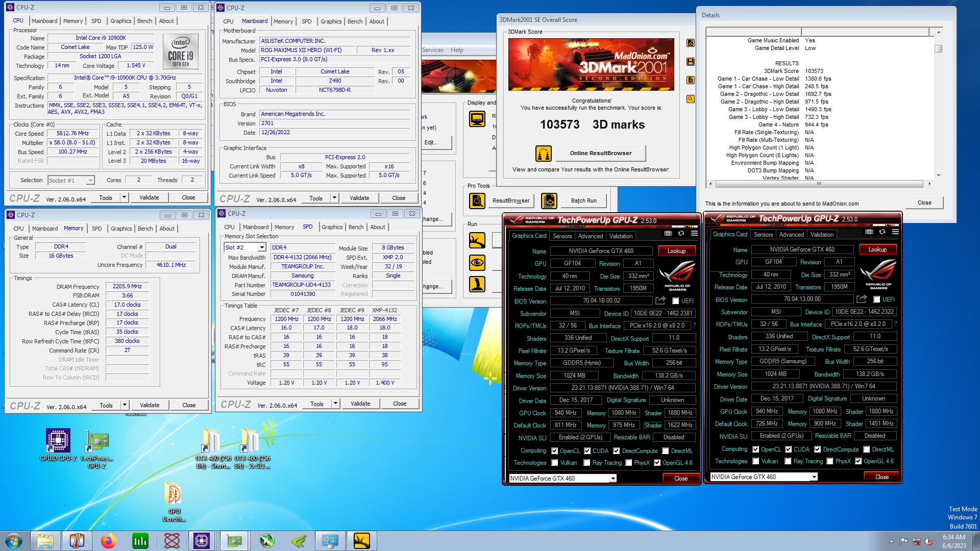This screenshot has width=980, height=551.
Task: Expand the Tools dropdown arrow in the CPU-tab CPU-Z window
Action: click(x=124, y=197)
